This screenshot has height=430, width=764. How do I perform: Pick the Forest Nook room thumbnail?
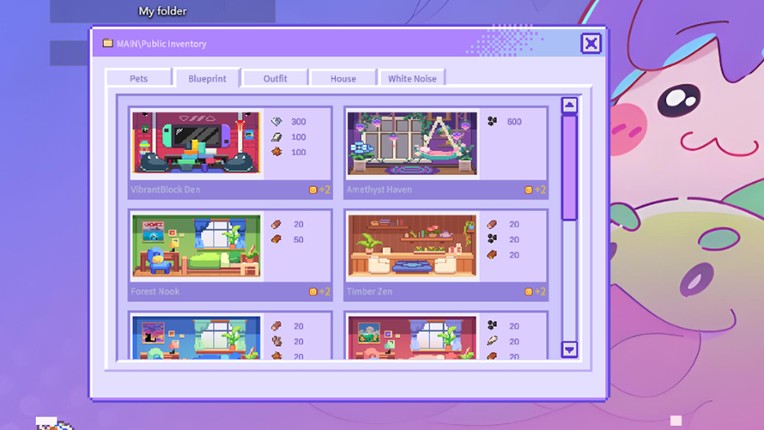tap(196, 246)
